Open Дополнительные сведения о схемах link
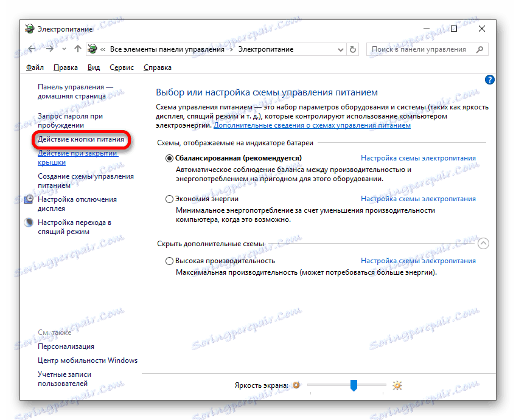Screen dimensions: 516x420 point(312,125)
